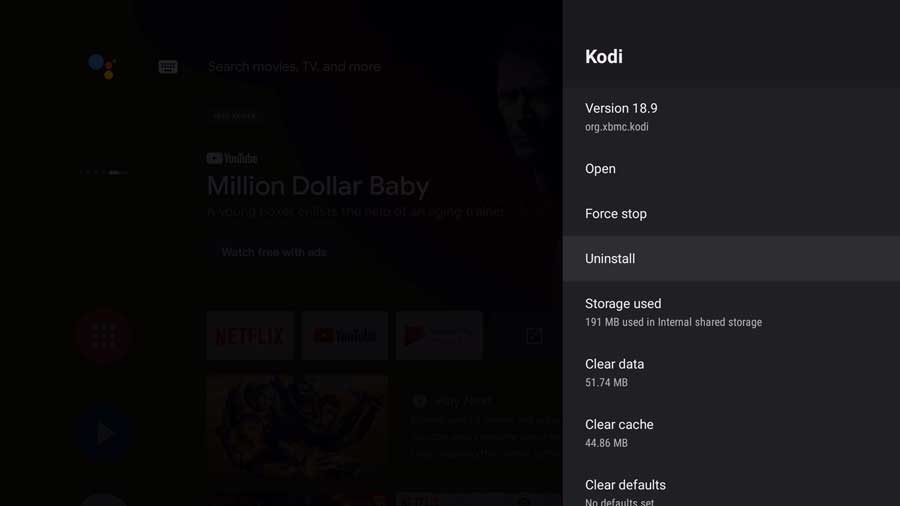Choose Uninstall for Kodi

[x=731, y=259]
